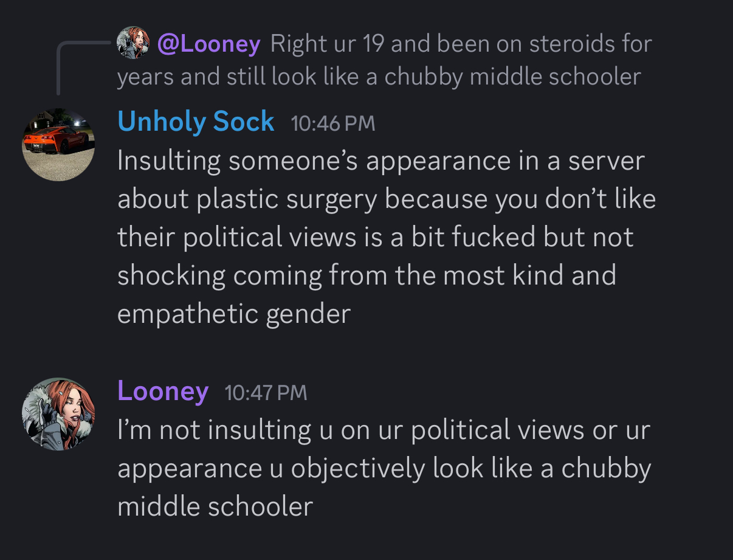
Task: Click the line starting "I'm not insulting u"
Action: pos(383,430)
